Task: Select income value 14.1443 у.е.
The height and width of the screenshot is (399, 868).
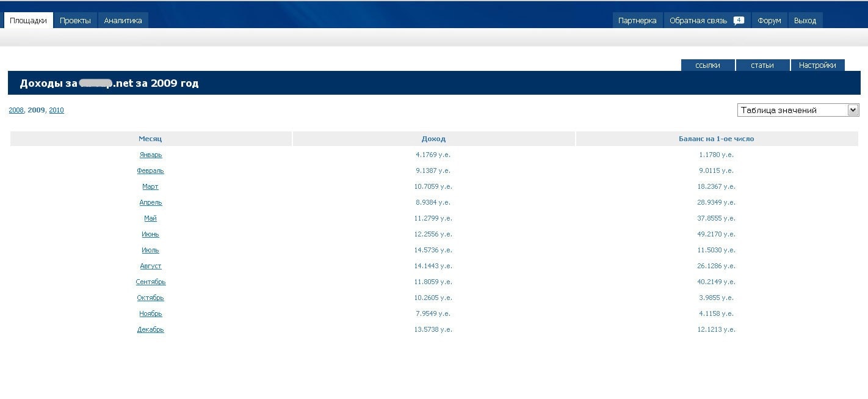Action: tap(433, 266)
